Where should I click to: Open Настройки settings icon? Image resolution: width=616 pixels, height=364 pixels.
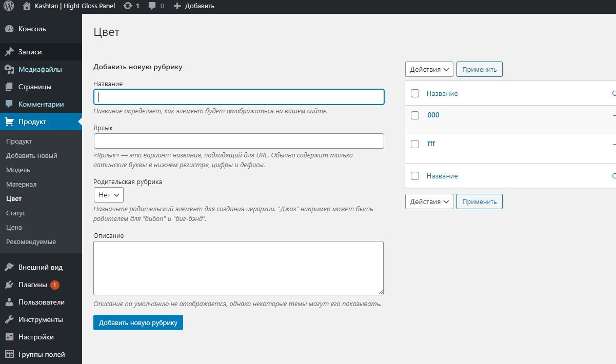(x=9, y=337)
